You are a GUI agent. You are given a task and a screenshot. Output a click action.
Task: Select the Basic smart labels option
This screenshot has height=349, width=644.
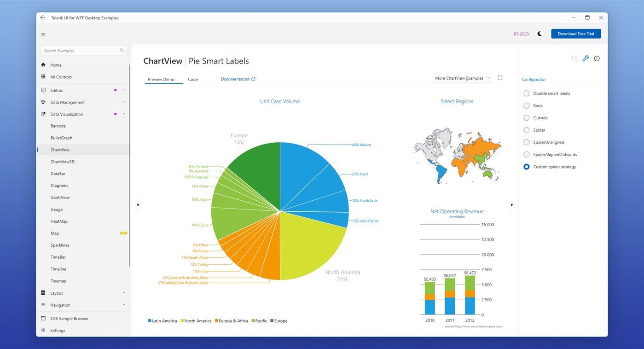pyautogui.click(x=526, y=105)
